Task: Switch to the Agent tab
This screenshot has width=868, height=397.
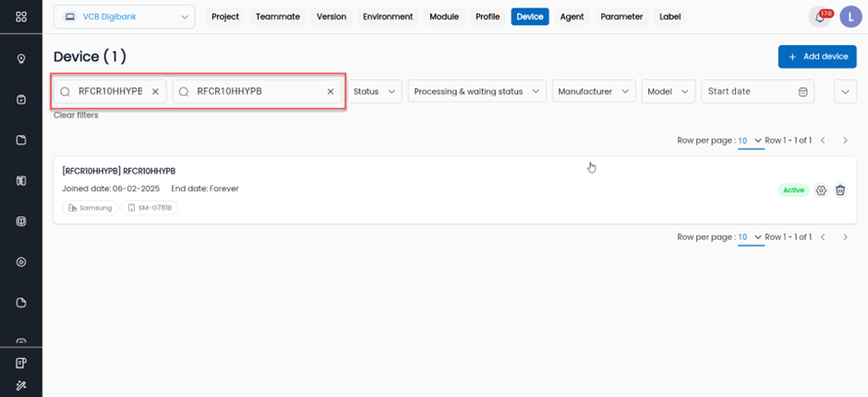Action: point(572,17)
